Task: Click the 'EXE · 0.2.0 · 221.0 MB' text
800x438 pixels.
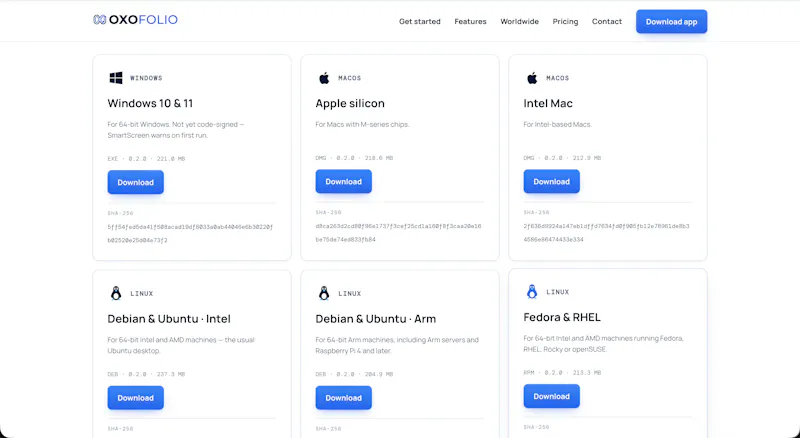Action: click(x=146, y=159)
